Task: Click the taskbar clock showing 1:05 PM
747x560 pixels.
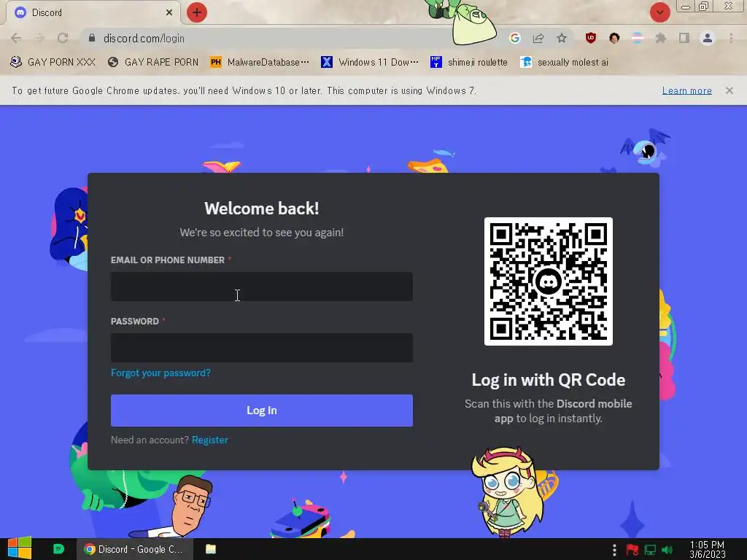Action: [707, 550]
